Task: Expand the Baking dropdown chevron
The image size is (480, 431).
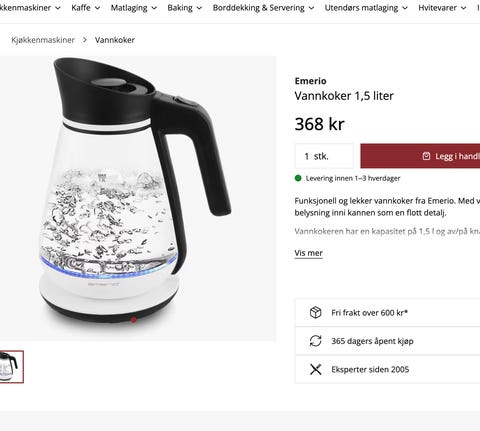Action: [199, 8]
